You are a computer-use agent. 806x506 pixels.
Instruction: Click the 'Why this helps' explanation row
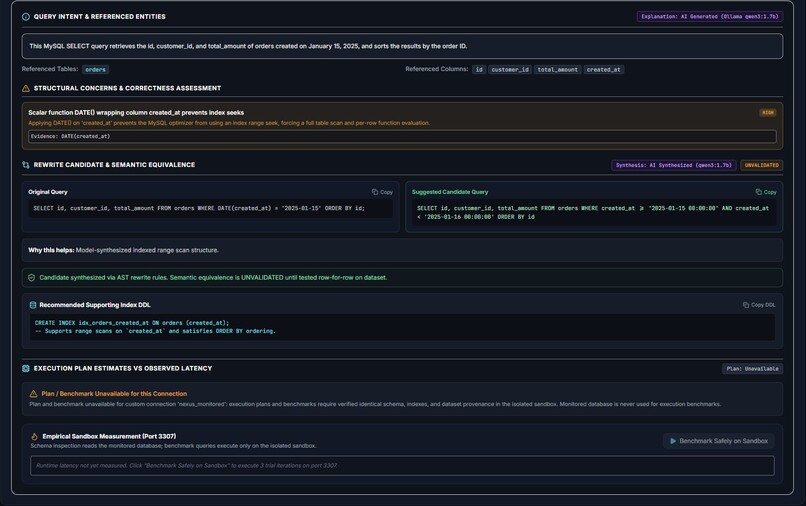[402, 250]
